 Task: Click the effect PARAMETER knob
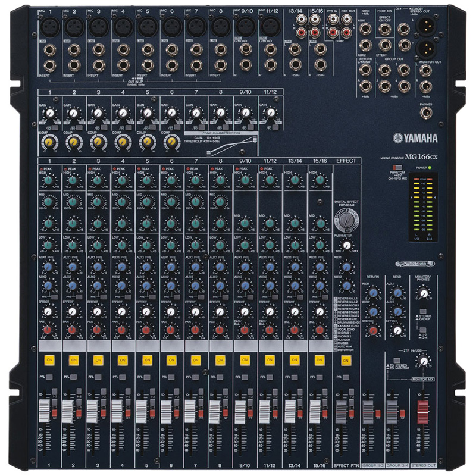347,246
